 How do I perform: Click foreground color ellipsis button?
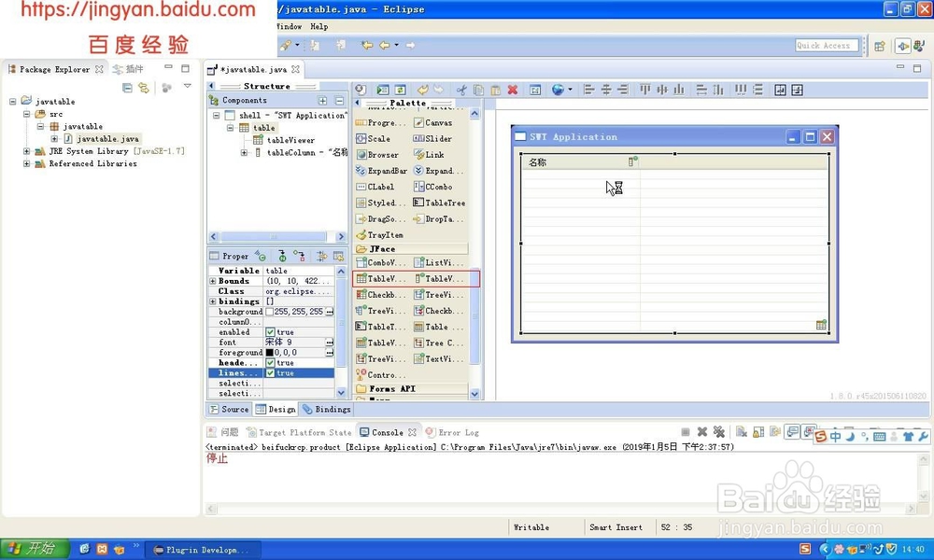(x=330, y=353)
